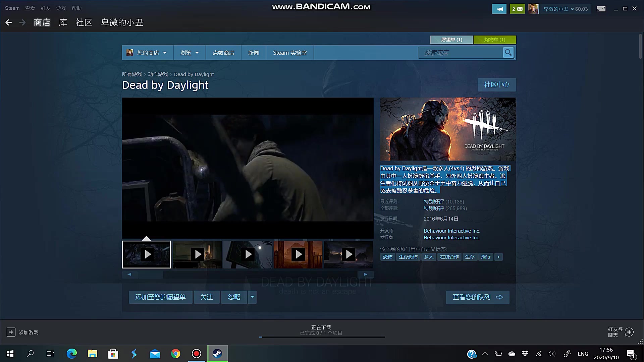Add a tag with plus button
The width and height of the screenshot is (644, 362).
498,257
